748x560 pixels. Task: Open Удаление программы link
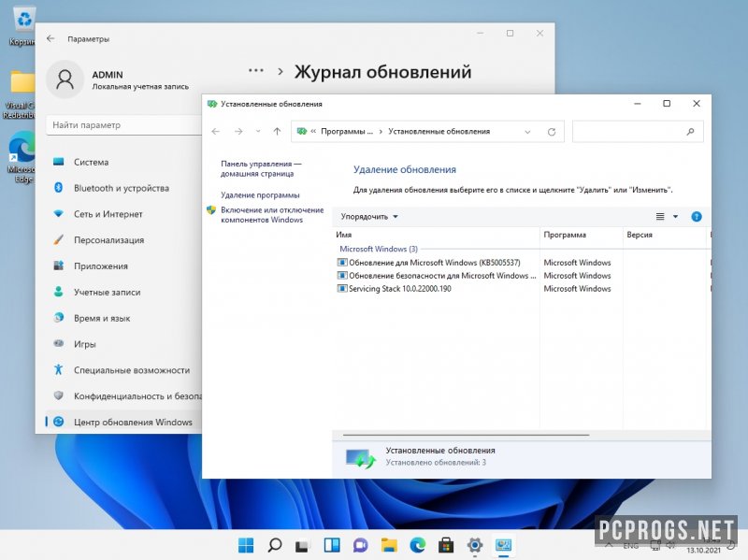(x=260, y=195)
